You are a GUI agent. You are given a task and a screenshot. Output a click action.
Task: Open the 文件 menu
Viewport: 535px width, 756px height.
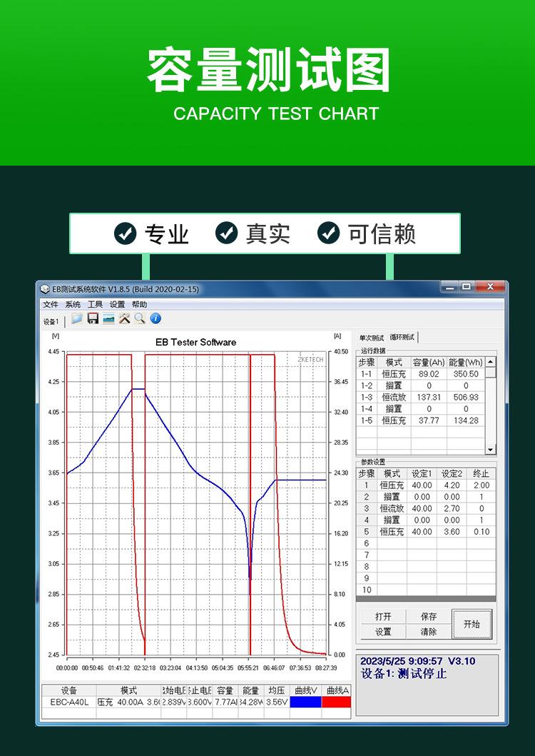(51, 304)
